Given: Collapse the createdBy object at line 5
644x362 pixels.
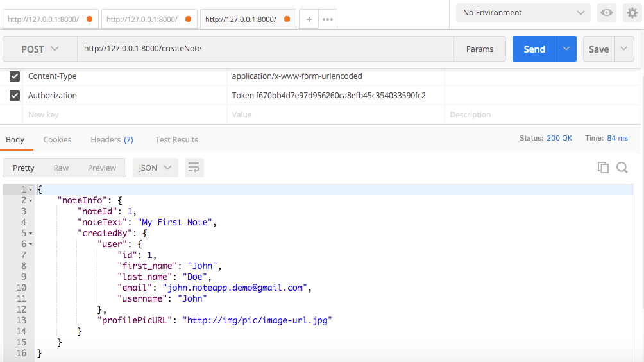Looking at the screenshot, I should (x=30, y=234).
